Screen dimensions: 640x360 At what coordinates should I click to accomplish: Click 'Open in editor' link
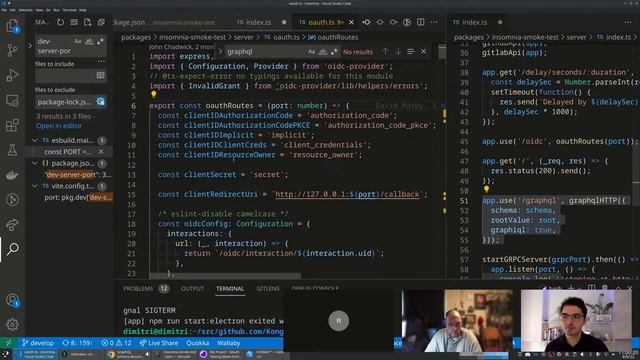pos(59,126)
